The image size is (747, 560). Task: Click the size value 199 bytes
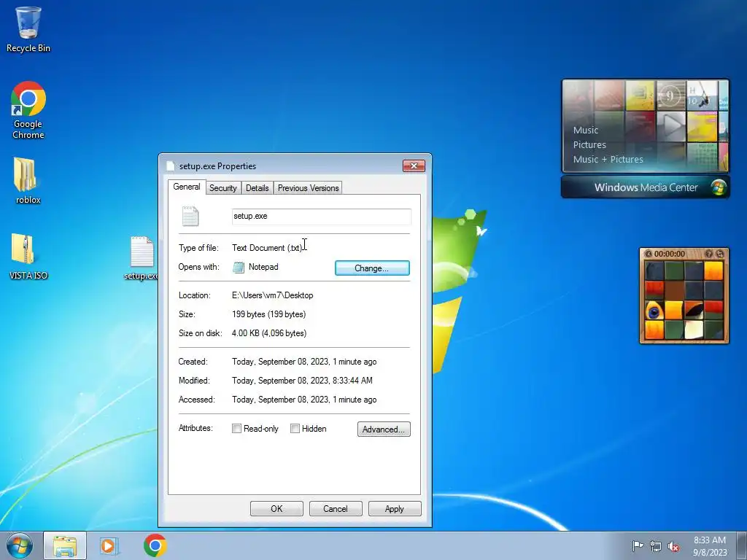268,314
